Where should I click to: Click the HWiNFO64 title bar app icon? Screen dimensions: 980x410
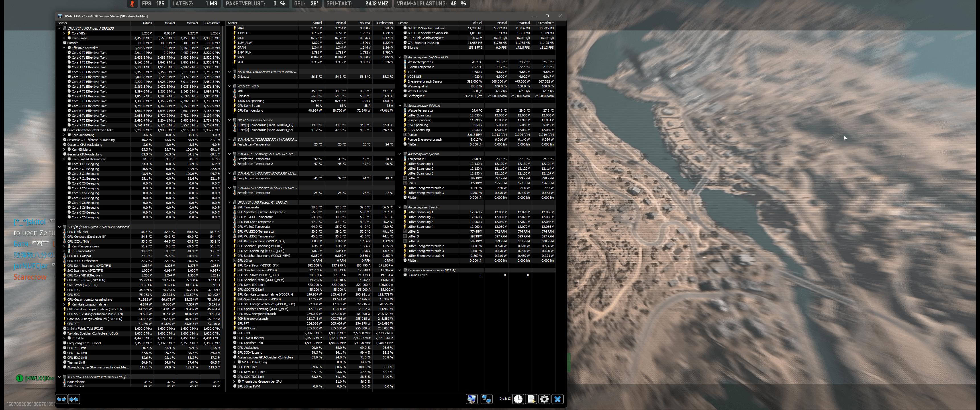[x=60, y=16]
